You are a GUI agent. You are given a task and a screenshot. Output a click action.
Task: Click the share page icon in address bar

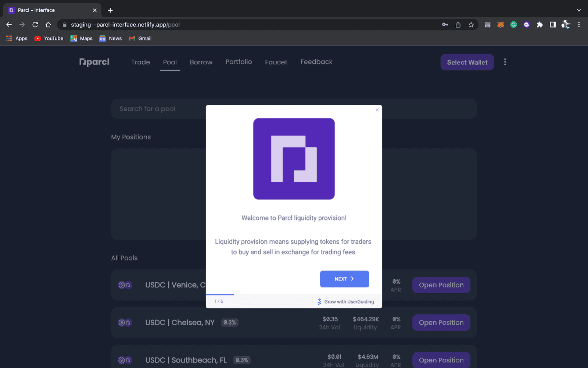tap(458, 25)
